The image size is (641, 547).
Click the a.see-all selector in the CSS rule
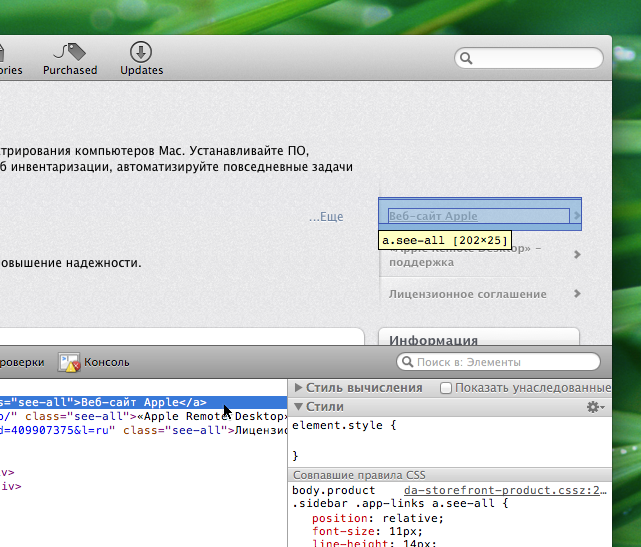(463, 503)
